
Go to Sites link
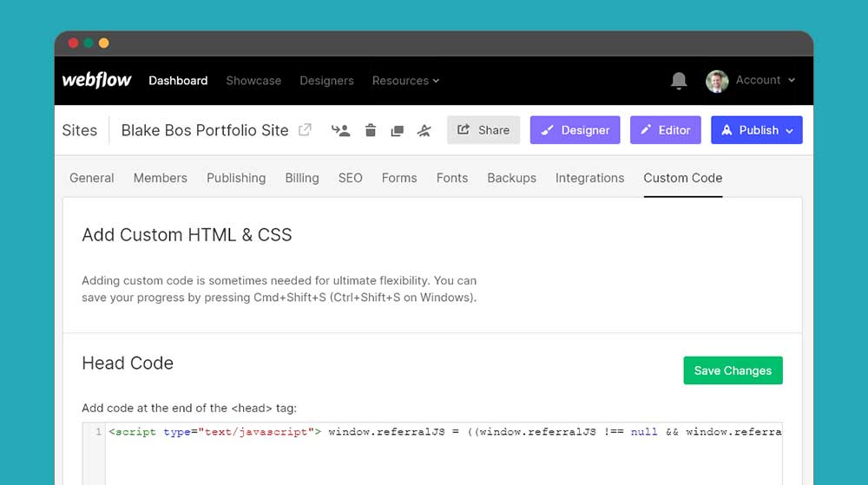click(80, 130)
